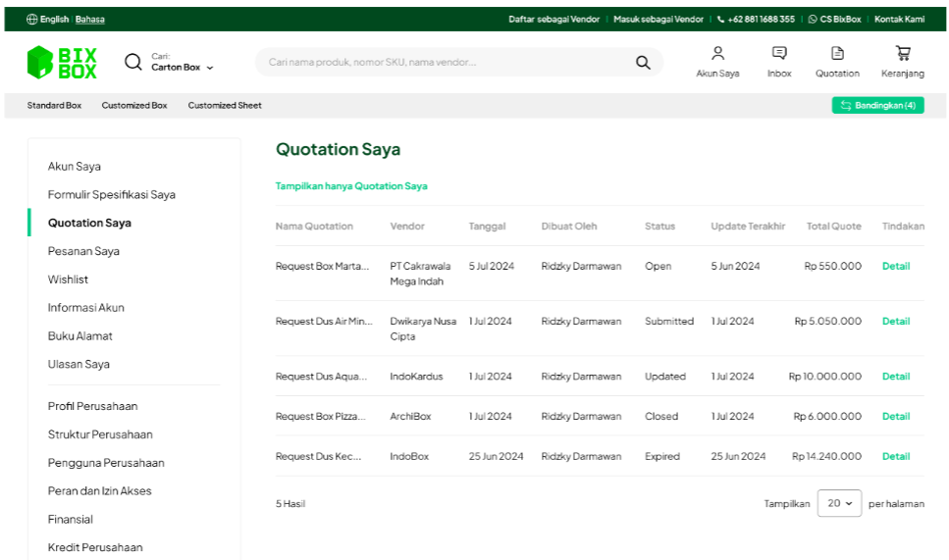Click the product search input field
This screenshot has height=560, width=949.
[442, 63]
